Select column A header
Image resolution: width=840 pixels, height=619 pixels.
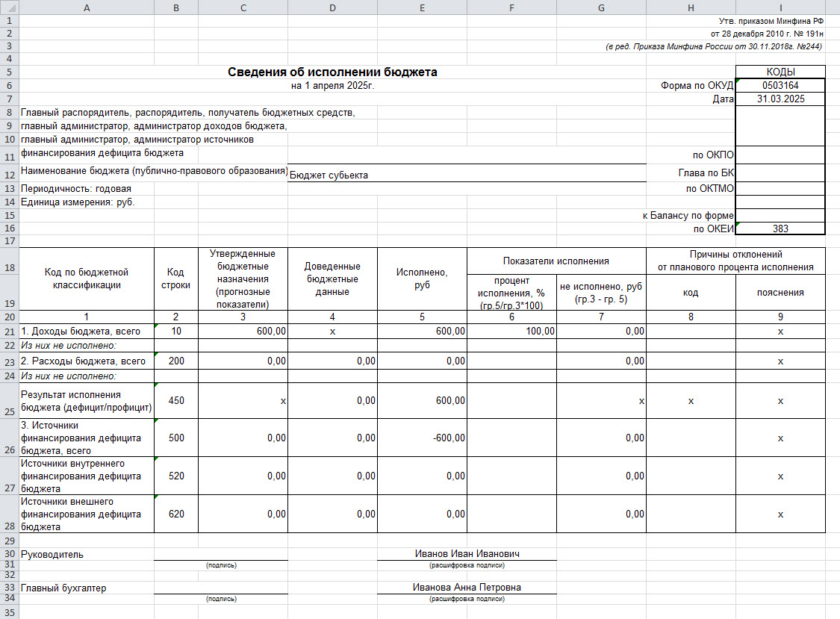click(87, 7)
